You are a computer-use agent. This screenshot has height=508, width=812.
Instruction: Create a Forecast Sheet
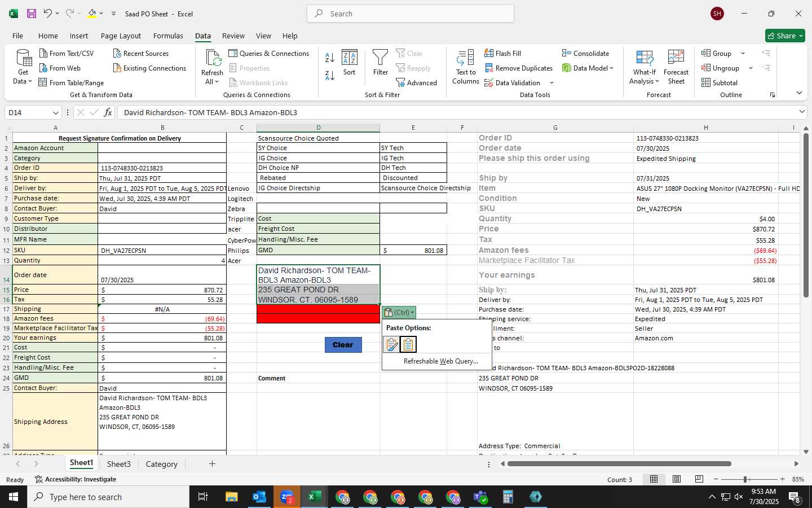pyautogui.click(x=676, y=67)
